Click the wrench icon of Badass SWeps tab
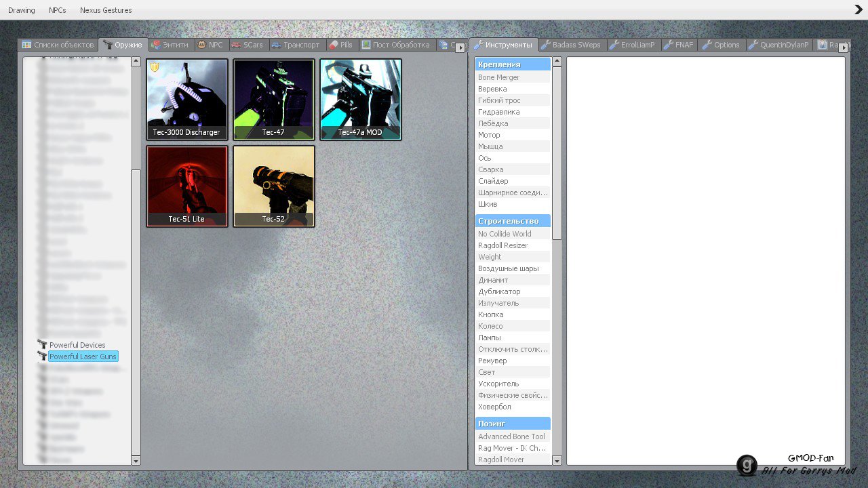 (x=545, y=45)
